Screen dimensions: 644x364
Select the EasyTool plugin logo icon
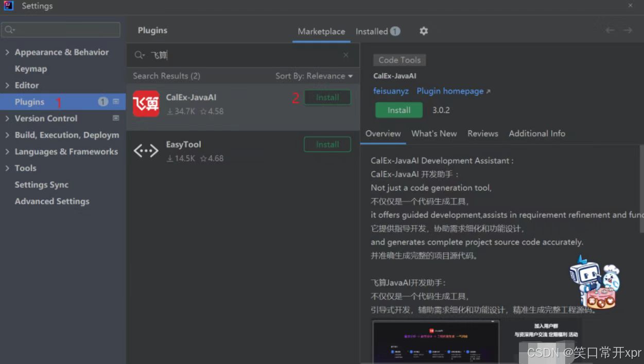pyautogui.click(x=146, y=151)
